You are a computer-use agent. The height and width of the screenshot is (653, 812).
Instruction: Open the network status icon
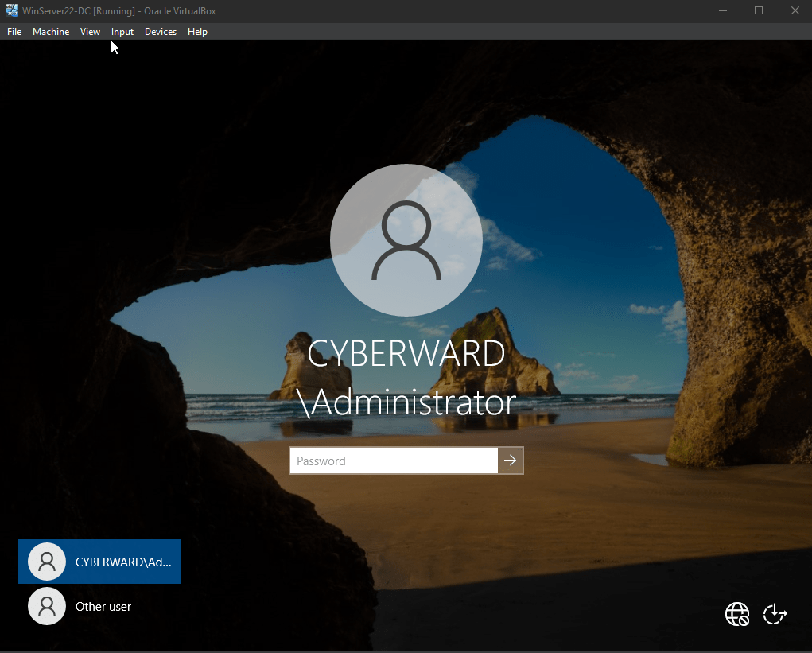pos(737,614)
